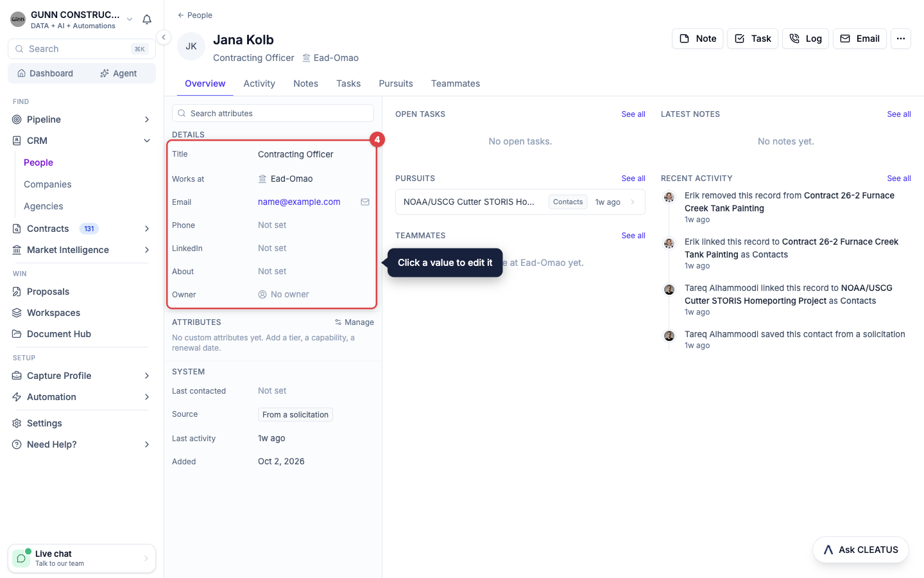
Task: Click the name@example.com email link
Action: point(299,202)
